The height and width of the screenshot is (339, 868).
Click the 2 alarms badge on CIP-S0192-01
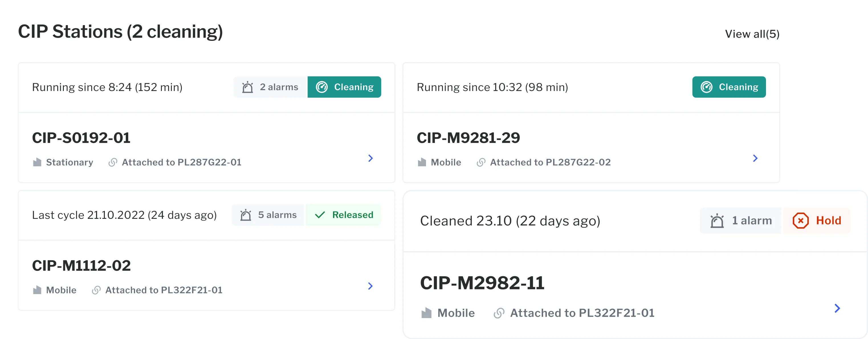click(270, 87)
